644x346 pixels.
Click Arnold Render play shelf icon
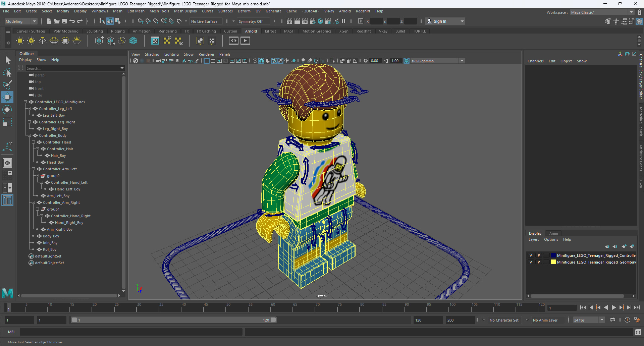click(x=245, y=41)
